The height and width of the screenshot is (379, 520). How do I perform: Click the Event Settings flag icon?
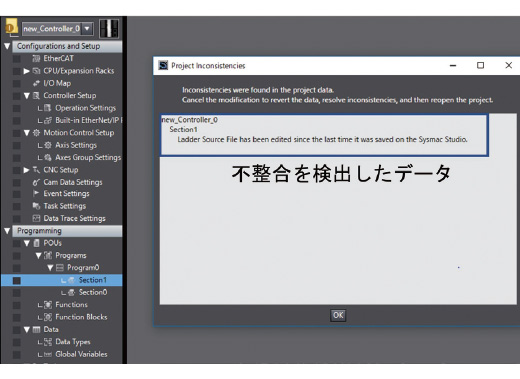coord(36,194)
